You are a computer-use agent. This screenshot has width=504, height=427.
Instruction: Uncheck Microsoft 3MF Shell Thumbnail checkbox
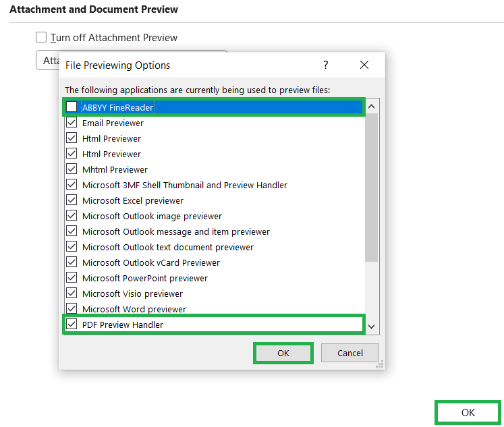(72, 184)
